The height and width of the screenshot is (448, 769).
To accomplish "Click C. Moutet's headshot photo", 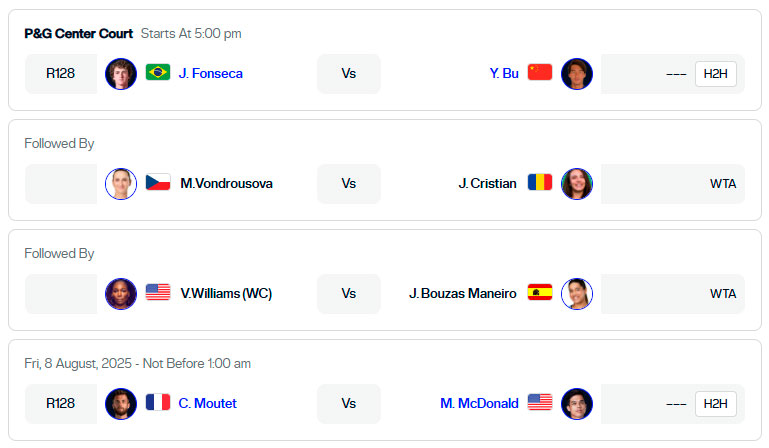I will tap(121, 404).
